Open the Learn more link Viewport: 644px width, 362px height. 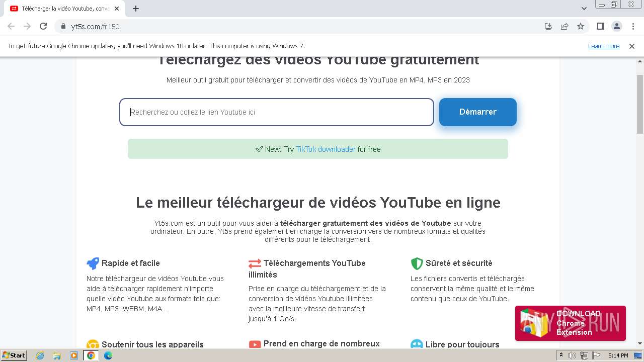tap(604, 46)
